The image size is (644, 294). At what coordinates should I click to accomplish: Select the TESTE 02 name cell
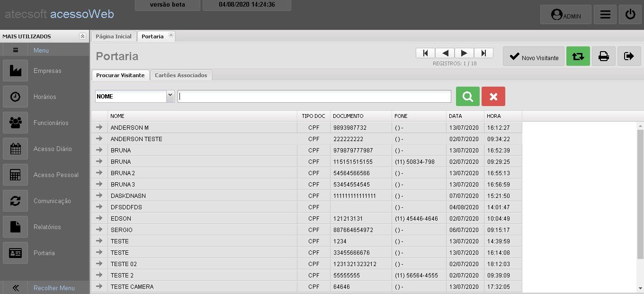(202, 264)
